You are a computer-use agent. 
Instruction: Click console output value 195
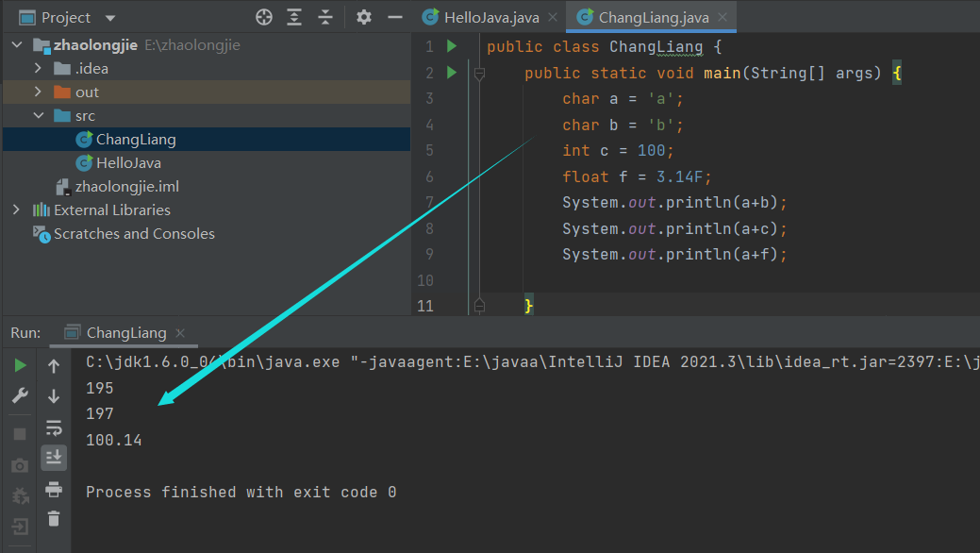coord(100,389)
